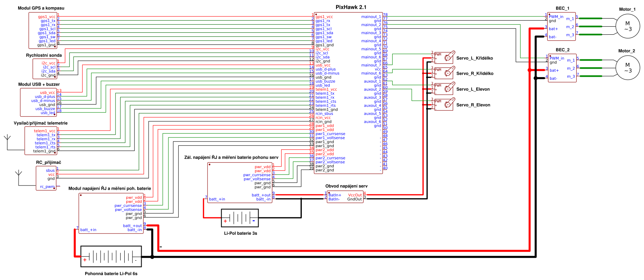Click the Zál. napájení ŘJ a měření baterie heading
Viewport: 644px width, 280px height.
(231, 157)
